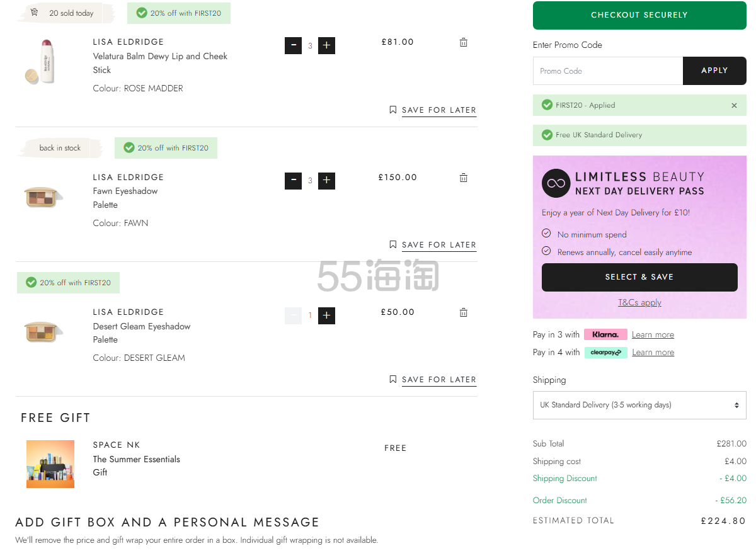Click the Promo Code input field

(x=608, y=71)
